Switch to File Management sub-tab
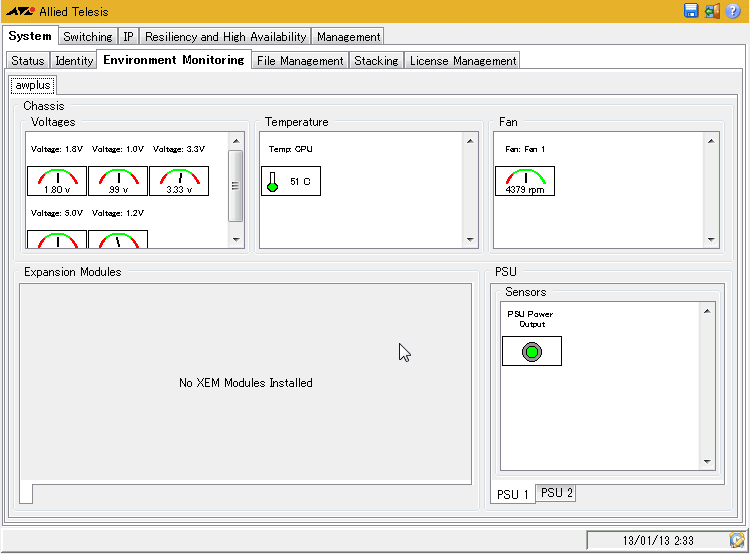 [x=300, y=61]
